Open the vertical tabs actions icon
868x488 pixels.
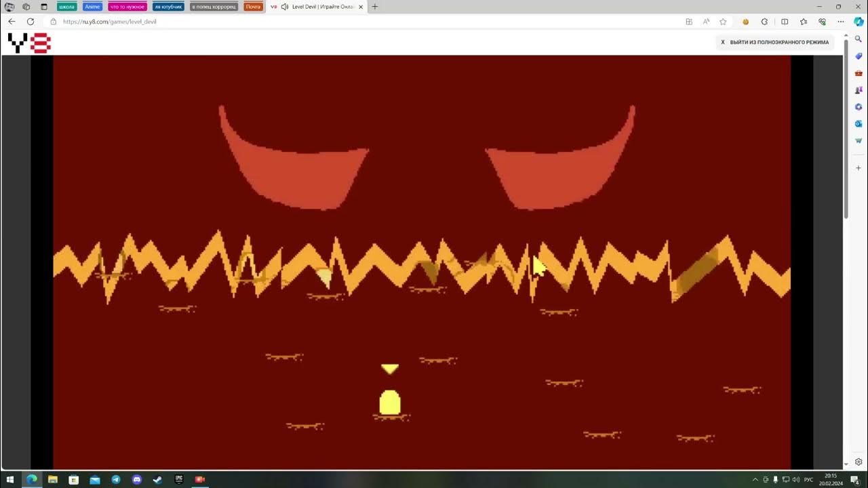coord(44,7)
